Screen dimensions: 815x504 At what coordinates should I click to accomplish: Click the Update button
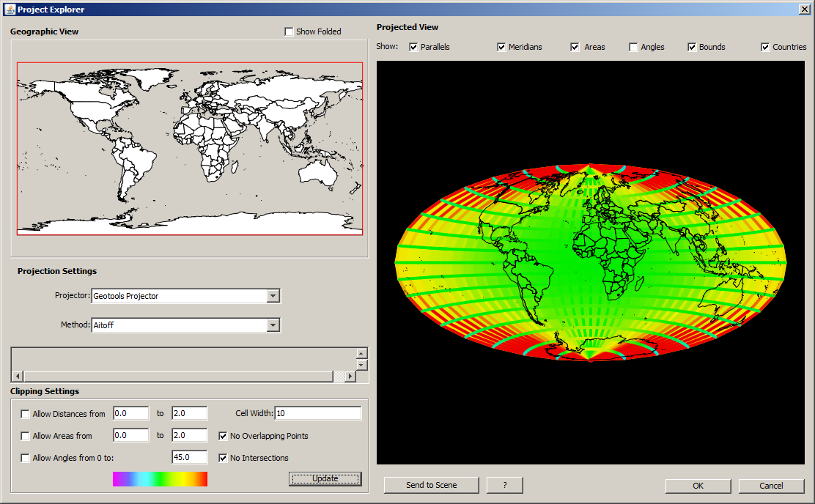tap(325, 478)
